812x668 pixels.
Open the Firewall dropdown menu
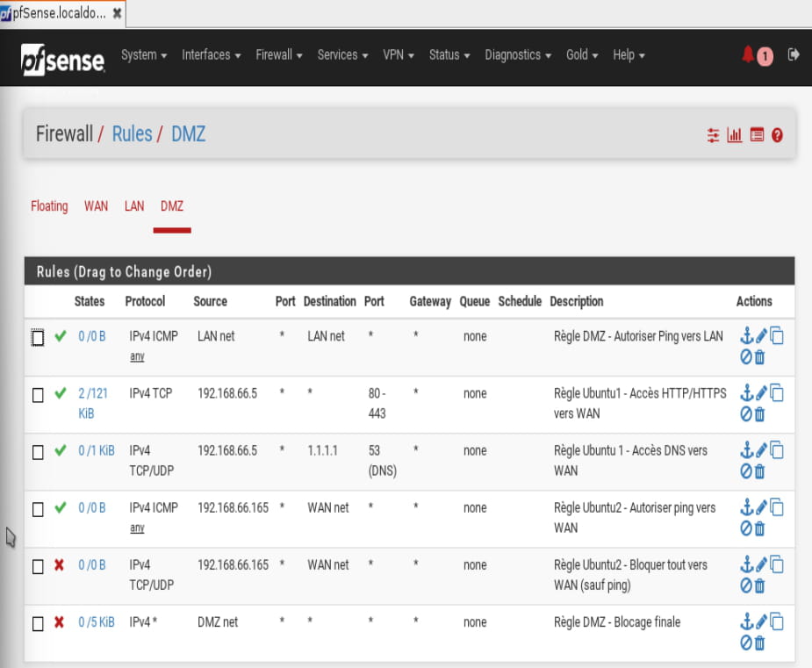[x=278, y=54]
